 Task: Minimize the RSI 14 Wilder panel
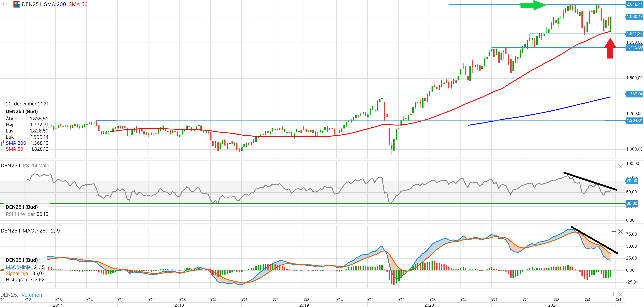click(614, 166)
